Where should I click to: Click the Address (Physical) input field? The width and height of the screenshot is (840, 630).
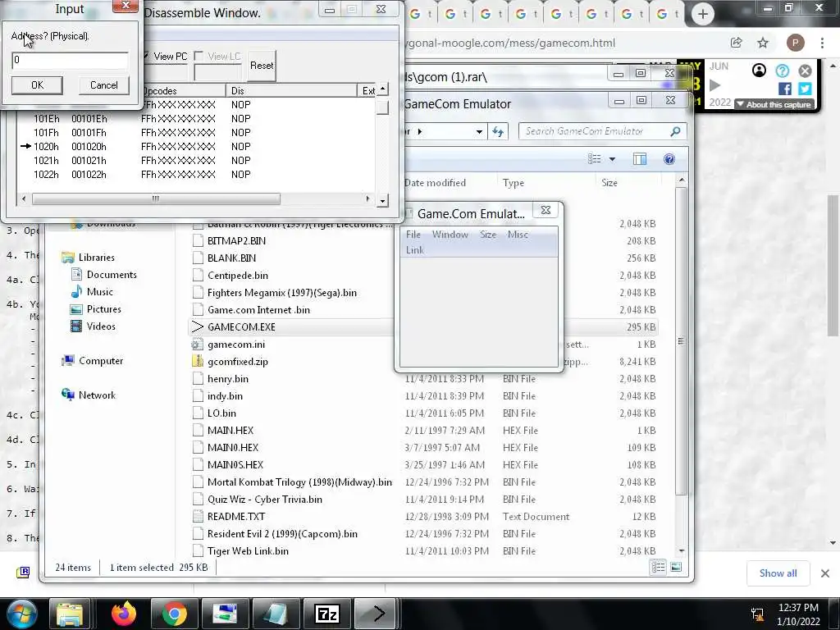70,60
